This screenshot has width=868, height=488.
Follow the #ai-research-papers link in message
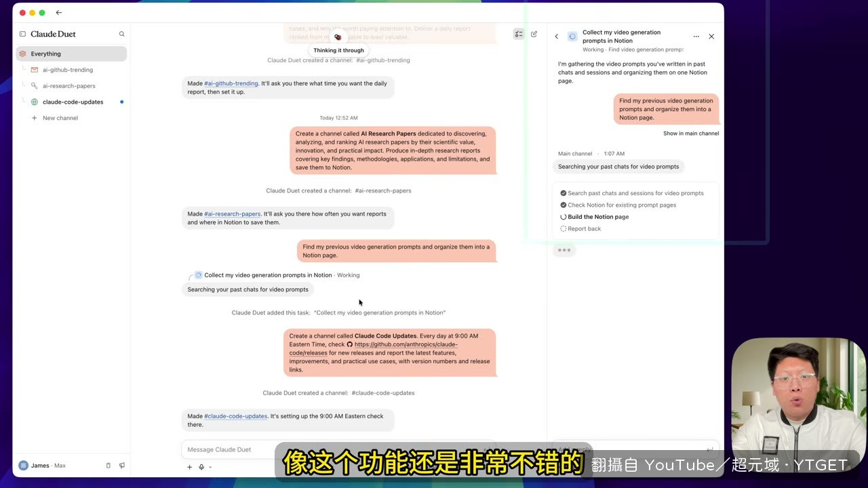click(x=232, y=213)
